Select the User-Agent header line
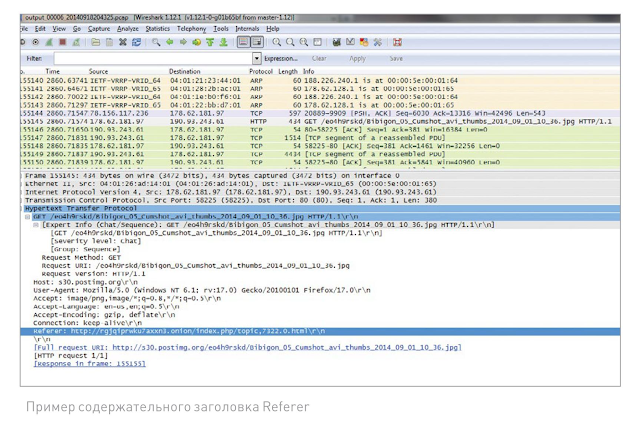Image resolution: width=639 pixels, height=424 pixels. point(202,290)
